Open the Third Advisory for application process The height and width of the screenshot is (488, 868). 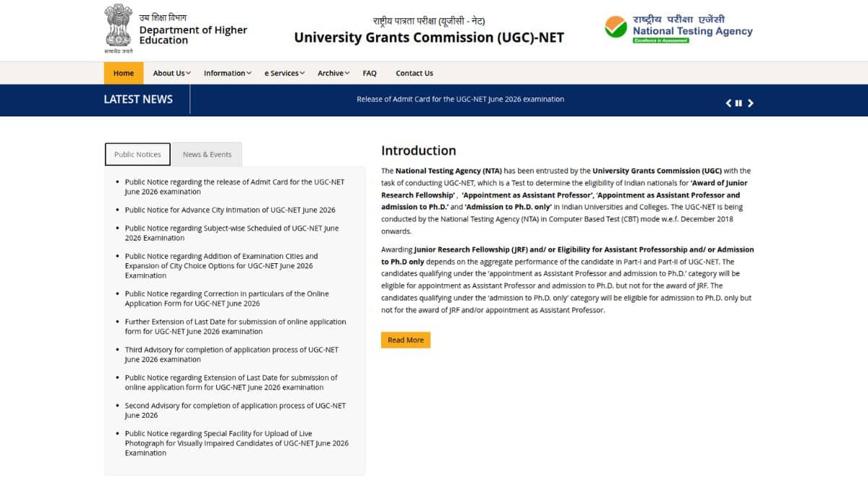(231, 354)
